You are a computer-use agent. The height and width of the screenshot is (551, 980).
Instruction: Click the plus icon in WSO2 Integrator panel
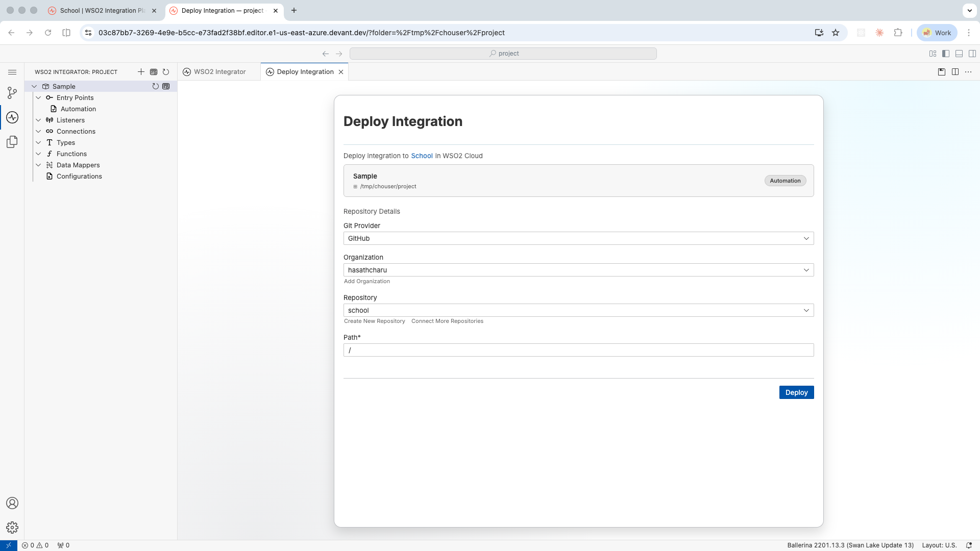[141, 72]
